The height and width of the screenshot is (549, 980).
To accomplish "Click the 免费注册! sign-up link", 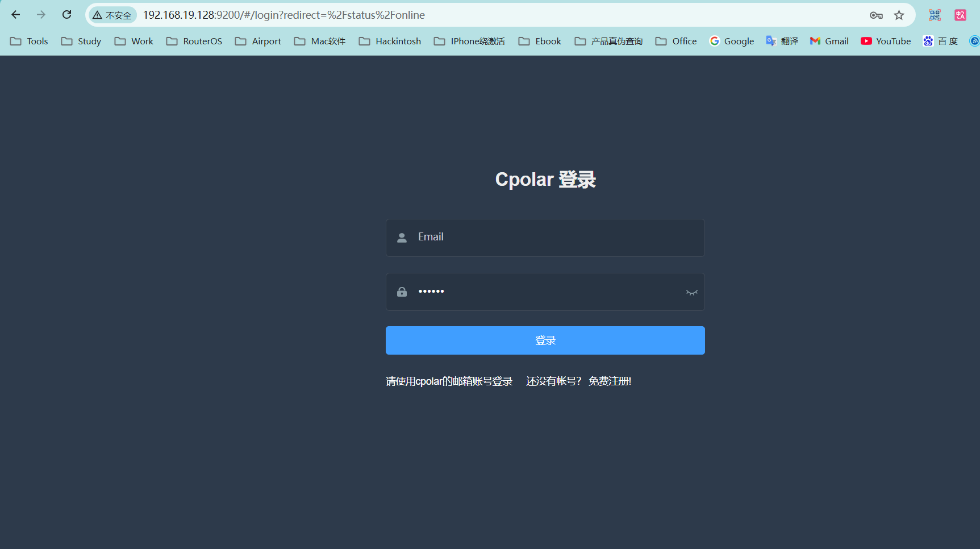I will (x=610, y=381).
